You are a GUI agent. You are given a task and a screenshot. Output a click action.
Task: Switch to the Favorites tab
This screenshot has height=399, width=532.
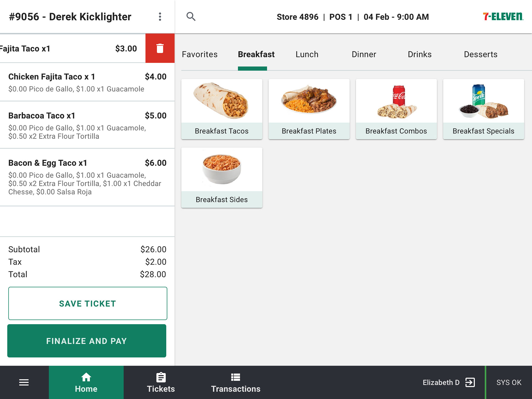click(200, 54)
